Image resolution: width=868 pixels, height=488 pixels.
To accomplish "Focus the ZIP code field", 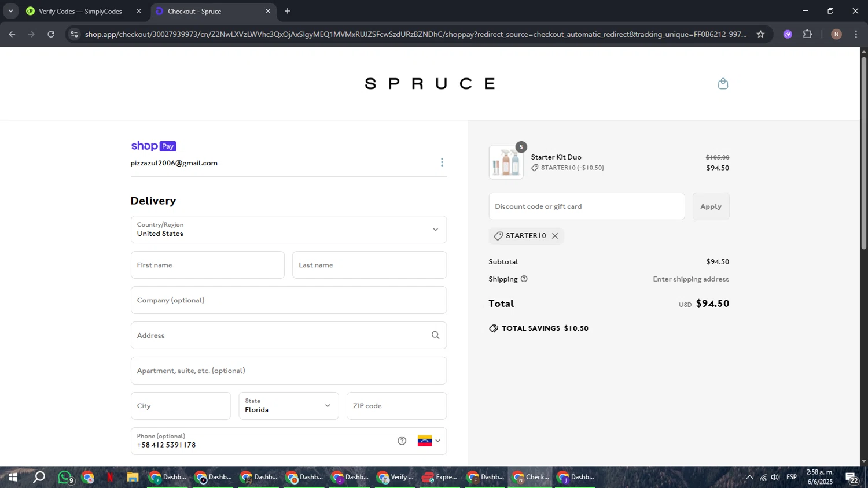I will (396, 406).
